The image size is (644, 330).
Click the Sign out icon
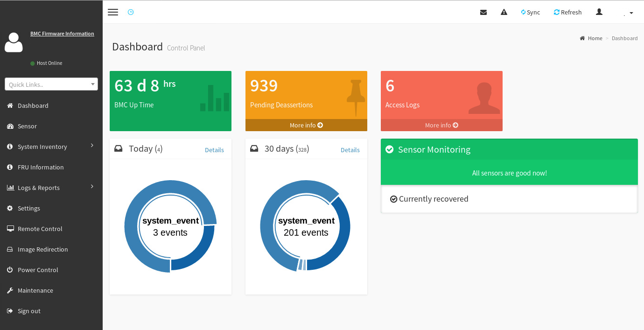pos(10,311)
